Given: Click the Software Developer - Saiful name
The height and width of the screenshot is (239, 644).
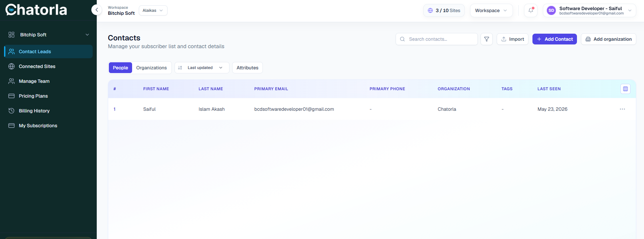Looking at the screenshot, I should (590, 8).
